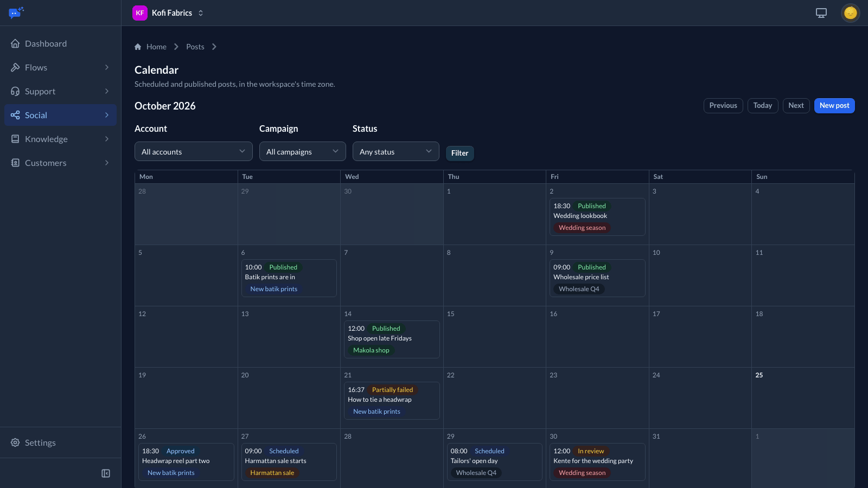This screenshot has height=488, width=868.
Task: Go to the Previous month
Action: pos(723,106)
